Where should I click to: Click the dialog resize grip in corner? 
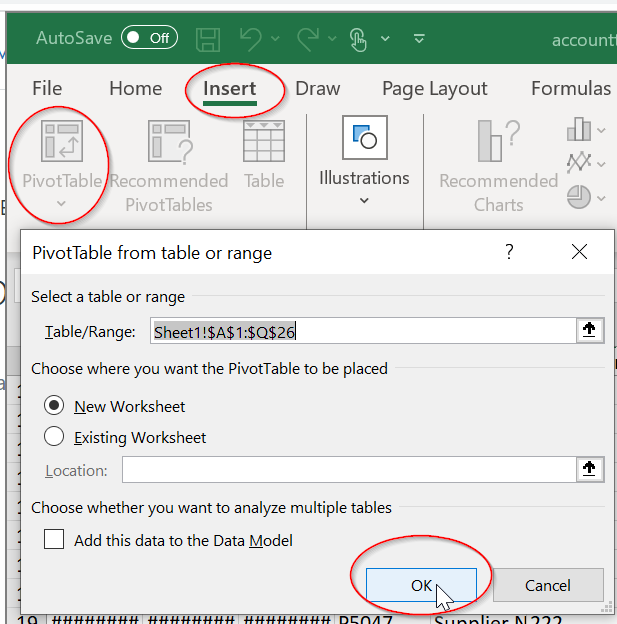pyautogui.click(x=607, y=607)
